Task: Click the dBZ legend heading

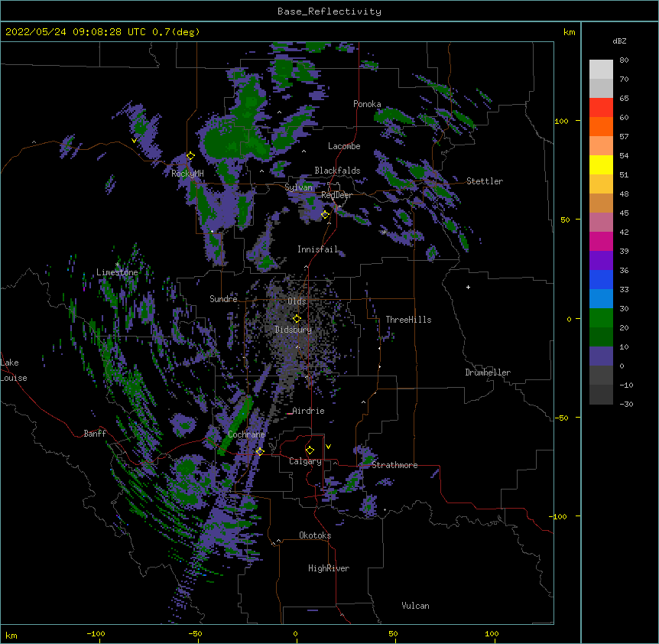Action: [x=619, y=41]
